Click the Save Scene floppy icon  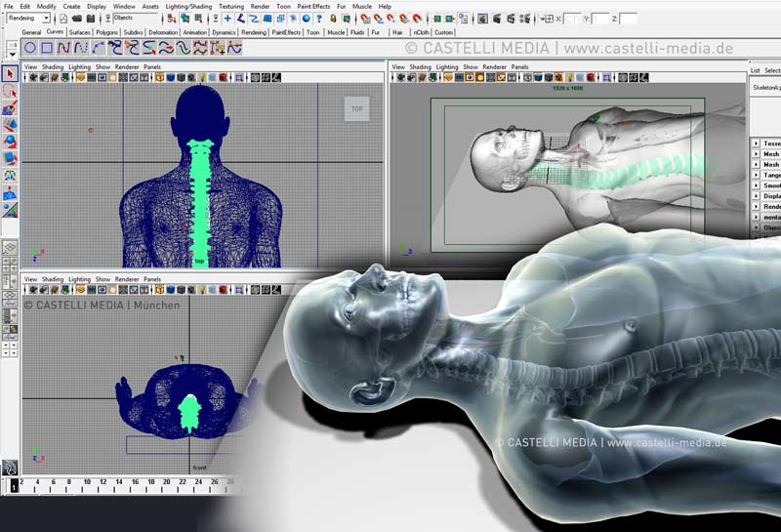(91, 19)
